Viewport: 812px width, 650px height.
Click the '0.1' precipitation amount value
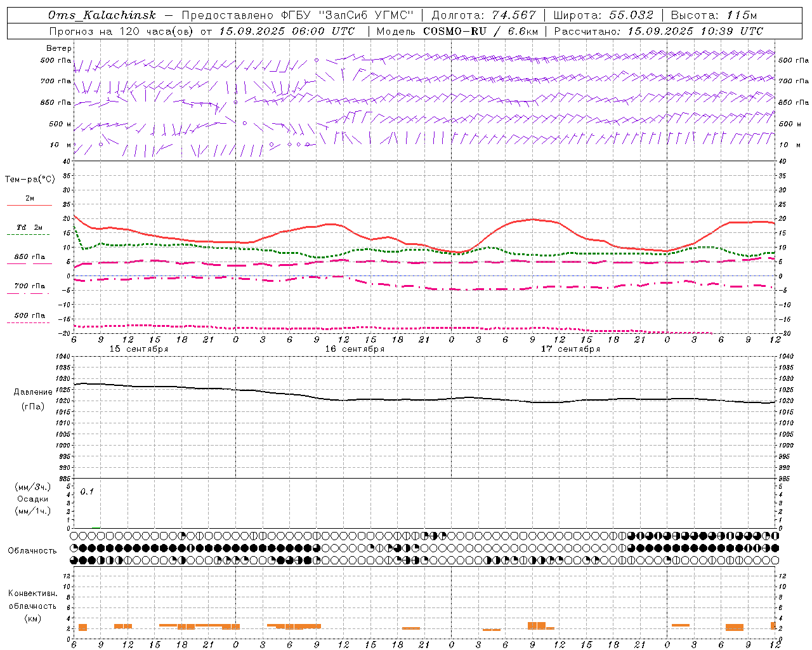87,491
